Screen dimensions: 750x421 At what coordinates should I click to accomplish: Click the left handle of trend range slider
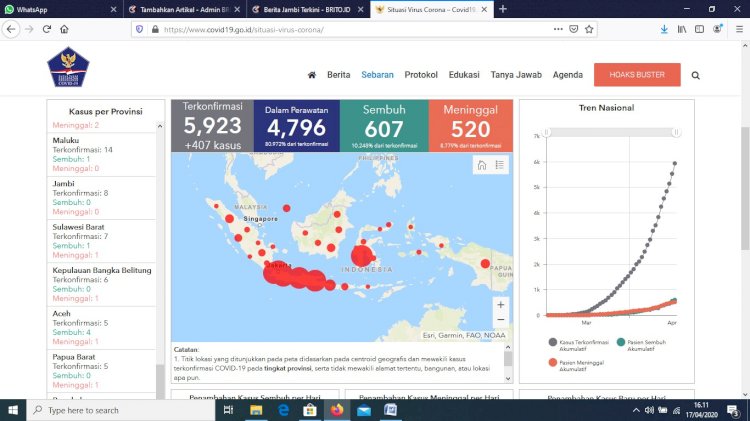pos(546,132)
